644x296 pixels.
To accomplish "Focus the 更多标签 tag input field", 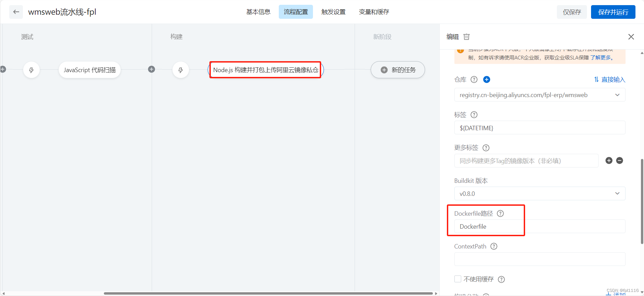I will pos(526,161).
